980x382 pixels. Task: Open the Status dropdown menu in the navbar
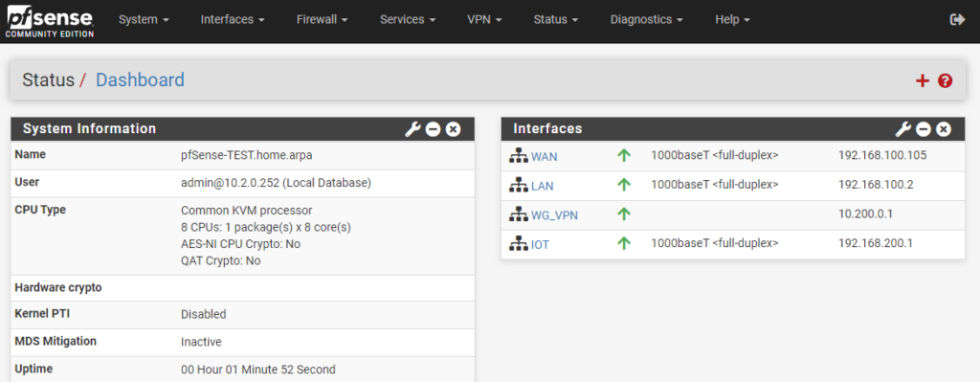click(x=556, y=19)
